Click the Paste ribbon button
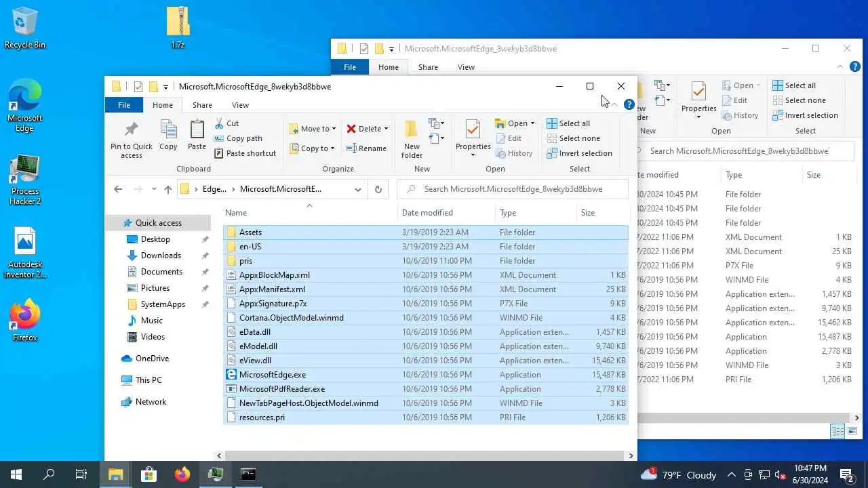The width and height of the screenshot is (868, 488). point(197,135)
